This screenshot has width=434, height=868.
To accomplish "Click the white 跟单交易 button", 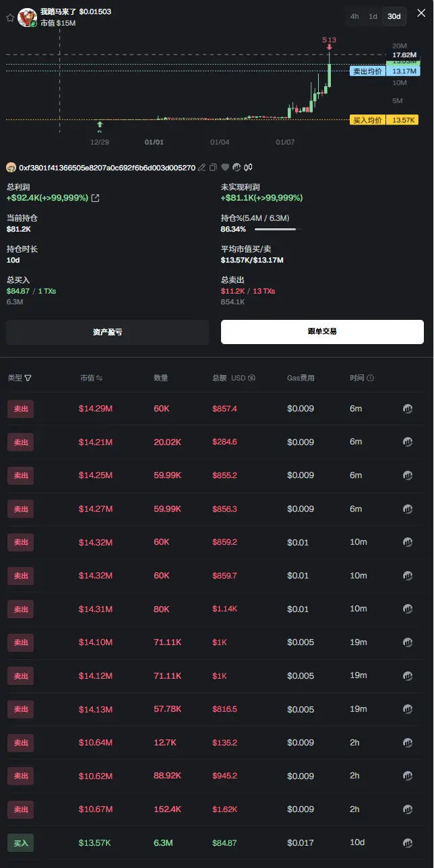I will click(x=322, y=332).
